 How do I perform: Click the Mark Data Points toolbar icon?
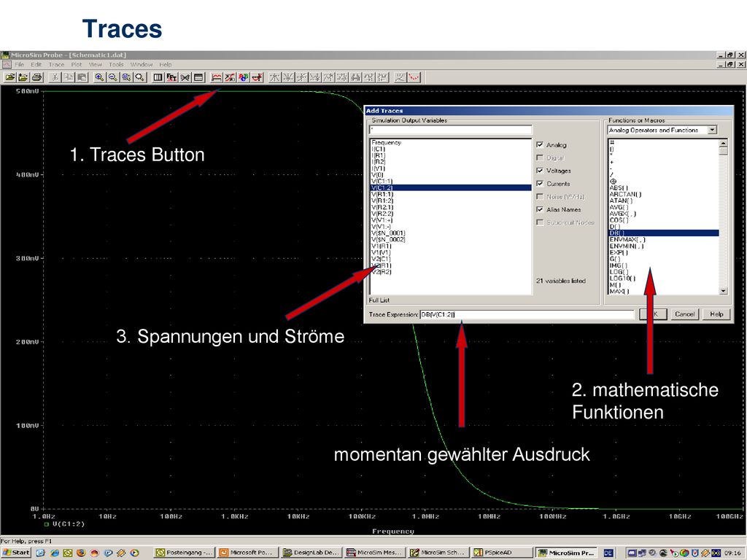[400, 77]
